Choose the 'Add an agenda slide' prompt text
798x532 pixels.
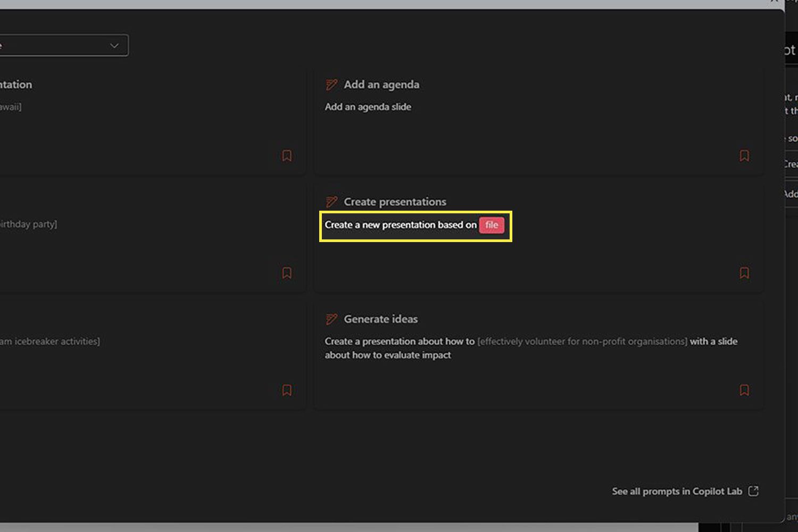[368, 107]
